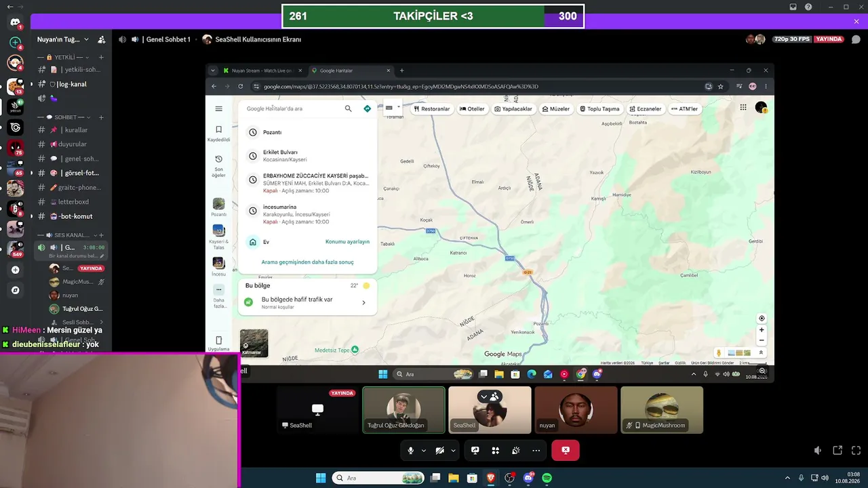868x488 pixels.
Task: Reload the shared Chrome page
Action: point(240,86)
